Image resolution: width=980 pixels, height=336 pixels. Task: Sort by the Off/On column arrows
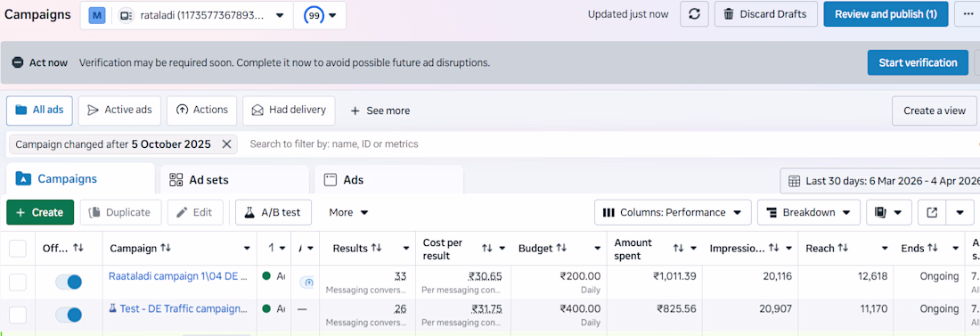[78, 249]
